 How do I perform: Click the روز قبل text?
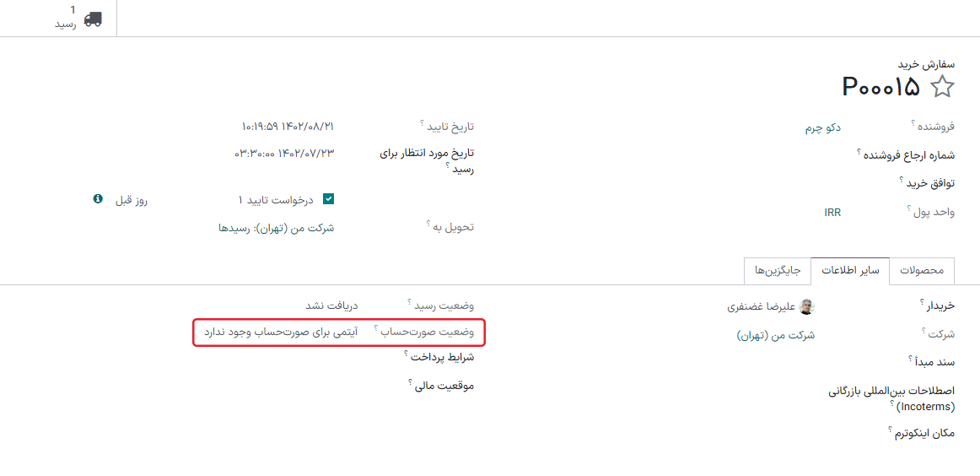pyautogui.click(x=130, y=200)
